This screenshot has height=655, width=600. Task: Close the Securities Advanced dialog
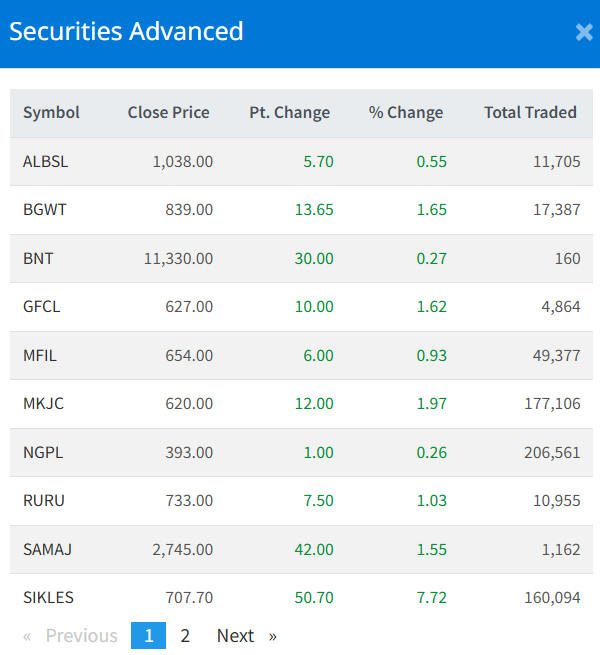584,32
